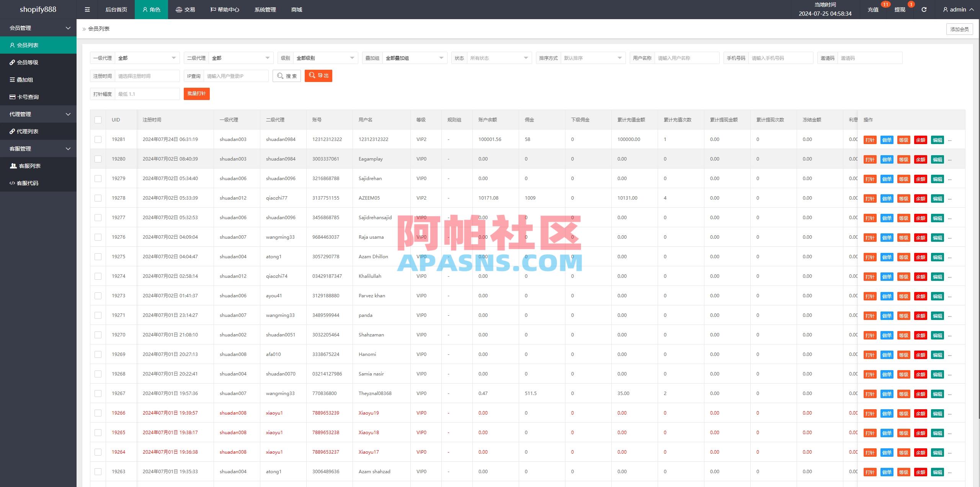
Task: Click the 批量打针 batch button
Action: pyautogui.click(x=197, y=93)
